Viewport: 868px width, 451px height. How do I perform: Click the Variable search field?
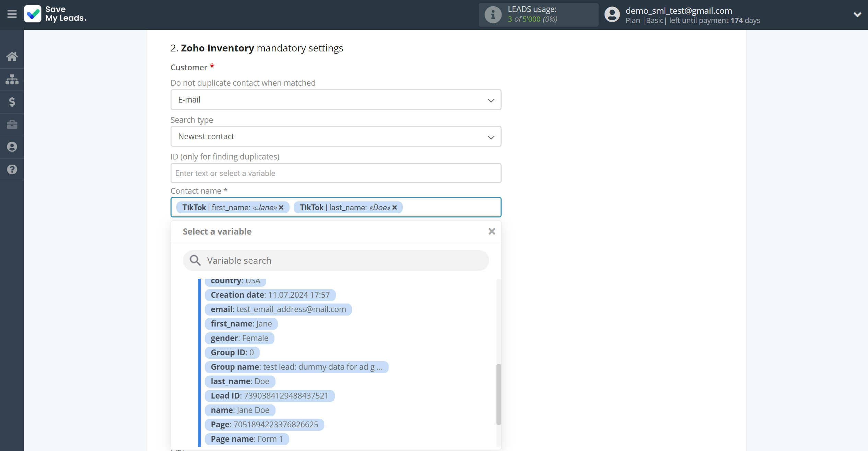coord(336,261)
